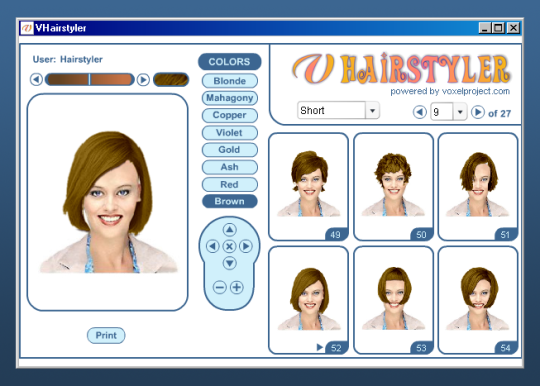The width and height of the screenshot is (540, 386).
Task: Choose the Violet hair color
Action: coord(230,133)
